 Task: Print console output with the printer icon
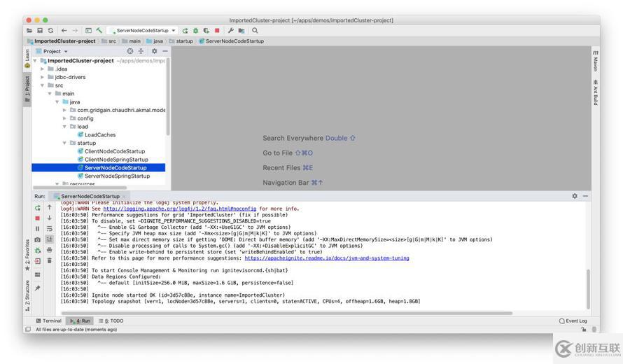(x=49, y=250)
